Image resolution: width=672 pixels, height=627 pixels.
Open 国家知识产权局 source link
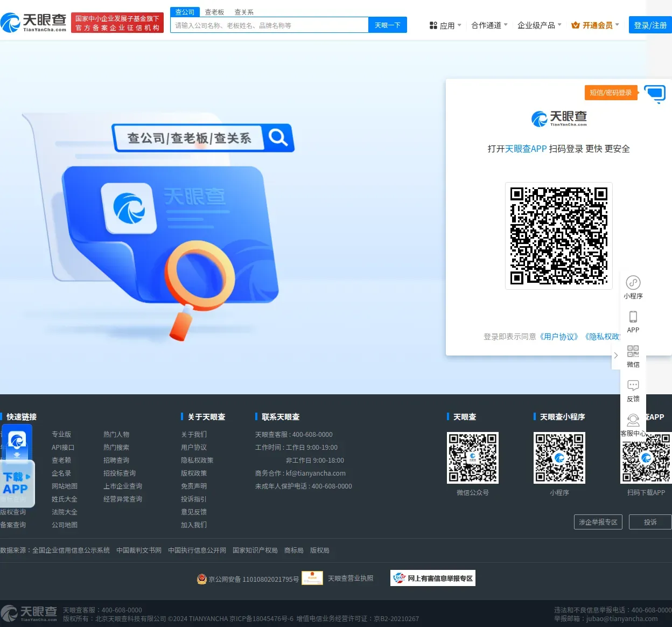point(255,550)
